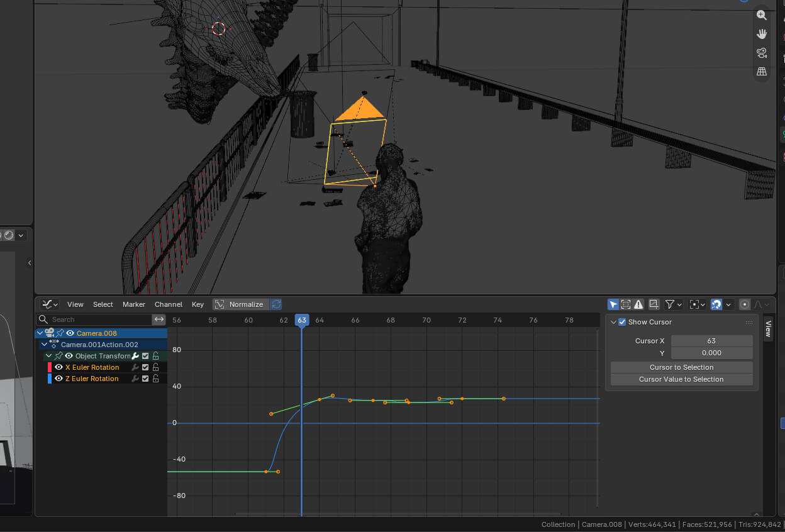Click the create ghost curves icon

tap(654, 304)
